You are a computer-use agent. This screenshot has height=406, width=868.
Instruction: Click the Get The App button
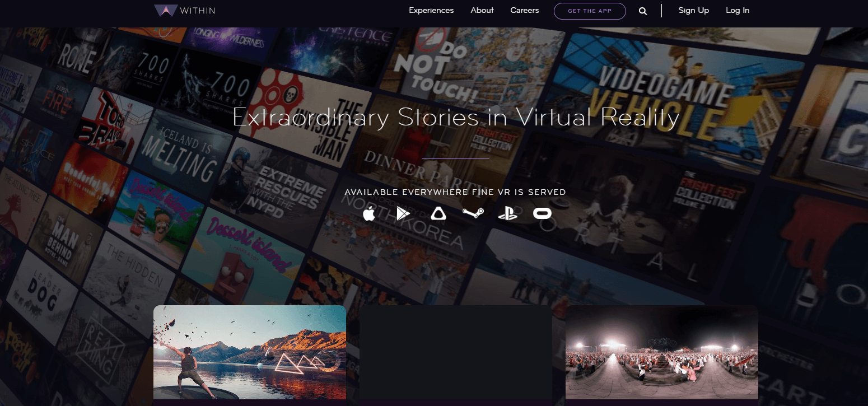coord(590,11)
